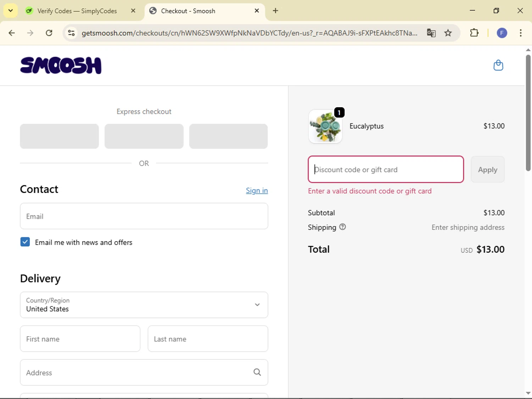532x399 pixels.
Task: Open the extensions puzzle icon
Action: point(474,33)
